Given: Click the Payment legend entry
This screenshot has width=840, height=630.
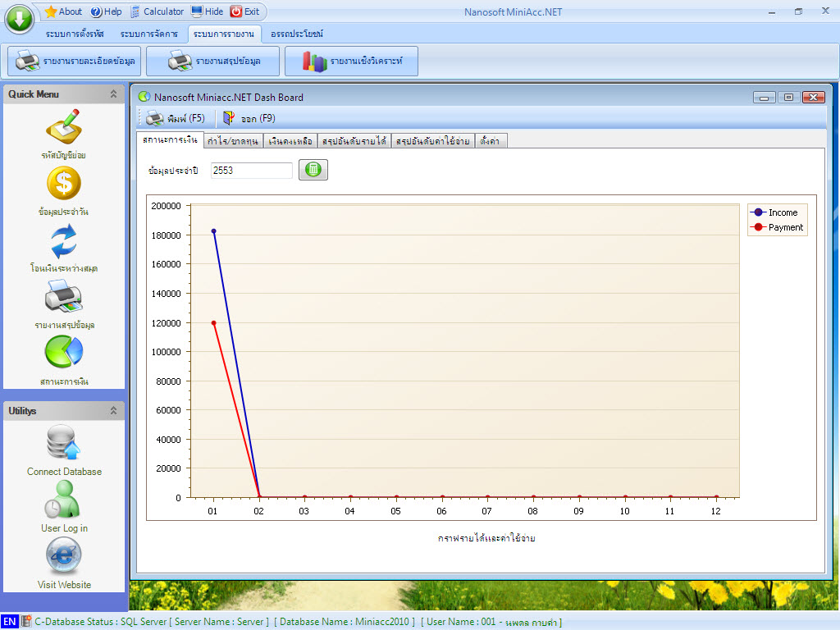Looking at the screenshot, I should [x=778, y=227].
